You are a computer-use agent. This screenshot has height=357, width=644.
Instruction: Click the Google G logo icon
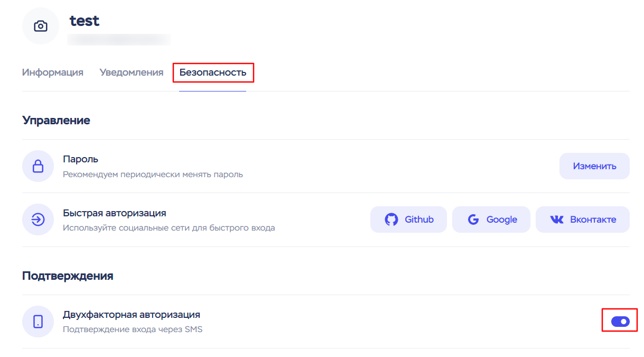pos(473,219)
